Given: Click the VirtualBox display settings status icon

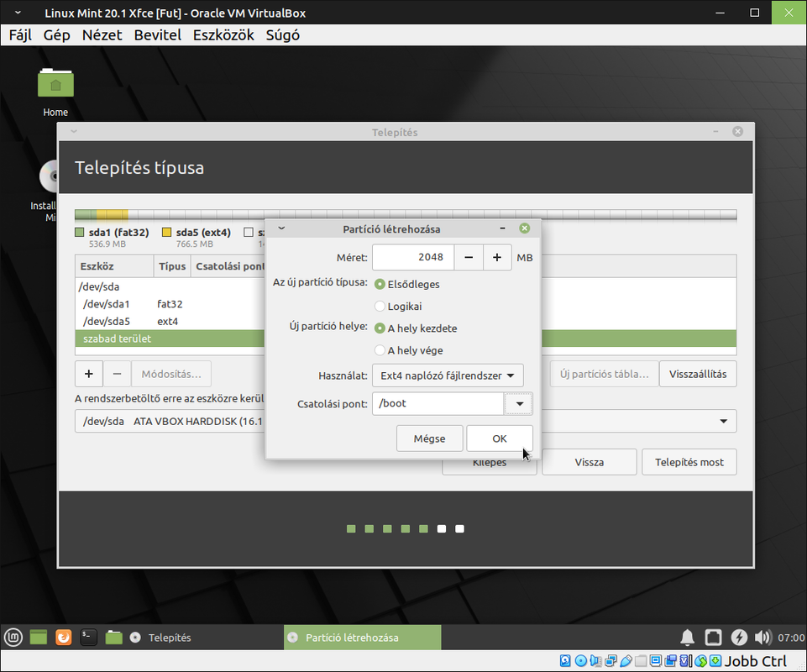Looking at the screenshot, I should click(x=656, y=661).
